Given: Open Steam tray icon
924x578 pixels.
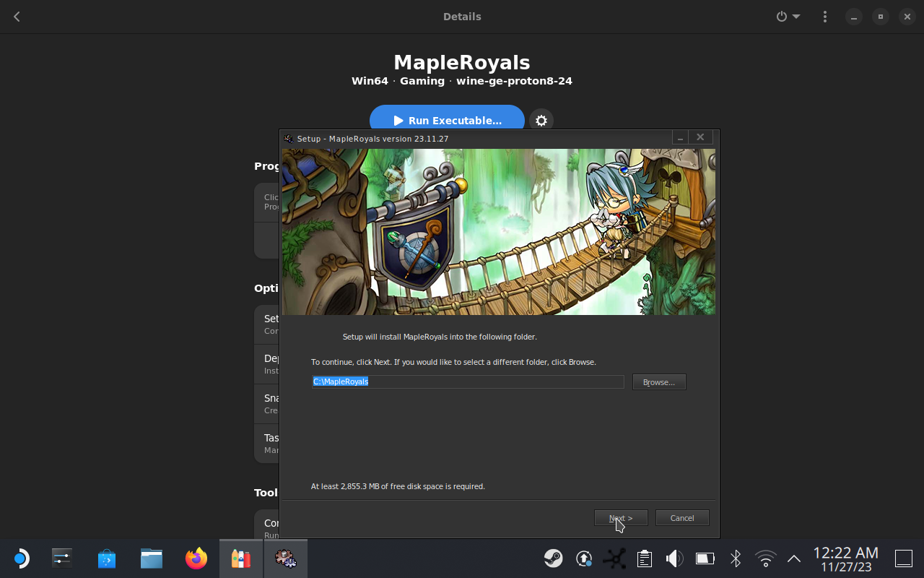Looking at the screenshot, I should pos(554,558).
